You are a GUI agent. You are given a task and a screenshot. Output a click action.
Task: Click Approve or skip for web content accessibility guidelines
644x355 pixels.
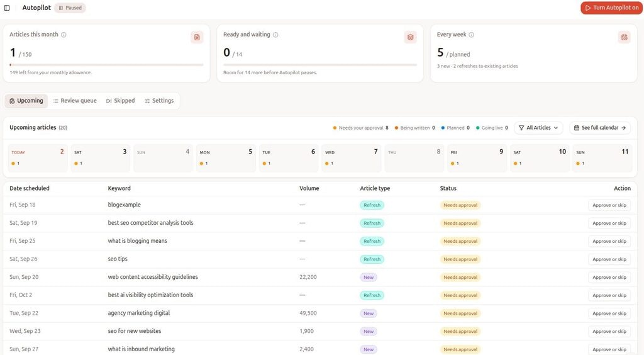point(609,278)
